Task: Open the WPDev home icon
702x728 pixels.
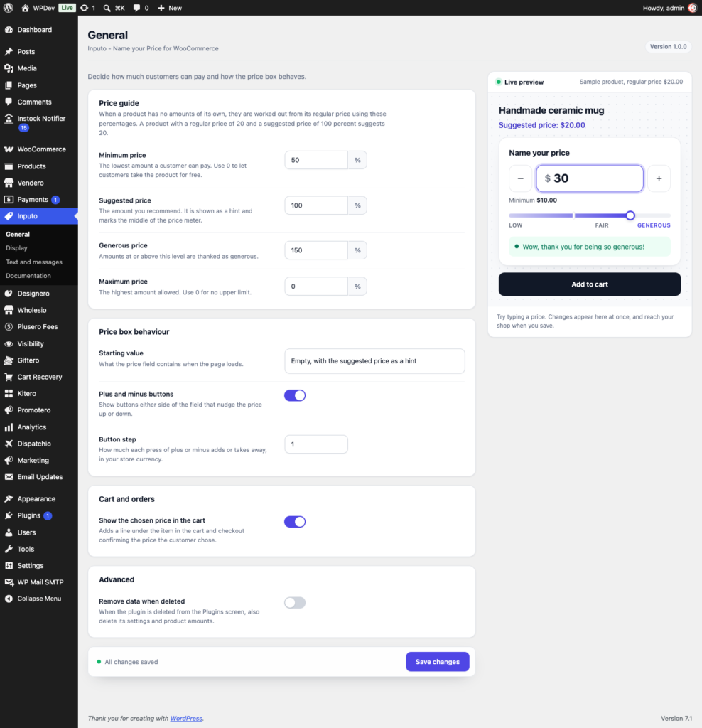Action: (x=25, y=8)
